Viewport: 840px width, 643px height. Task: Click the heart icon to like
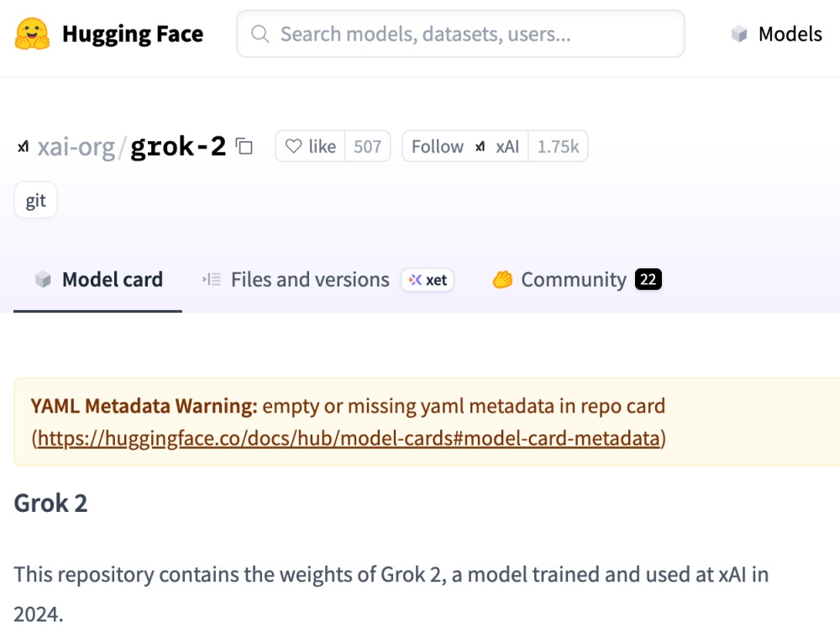point(293,147)
